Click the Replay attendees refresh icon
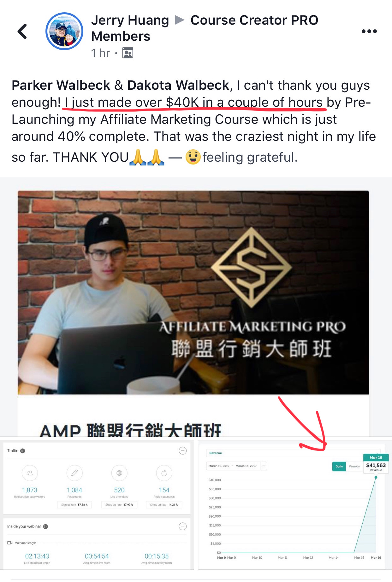 coord(164,473)
